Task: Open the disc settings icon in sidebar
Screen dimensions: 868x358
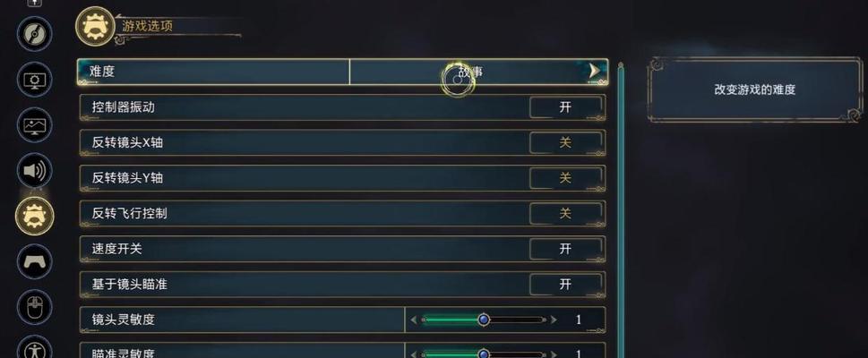Action: coord(34,34)
